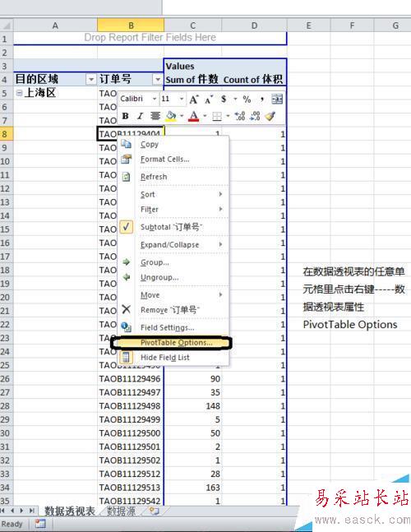411x532 pixels.
Task: Click the Select All corner box
Action: click(x=7, y=25)
